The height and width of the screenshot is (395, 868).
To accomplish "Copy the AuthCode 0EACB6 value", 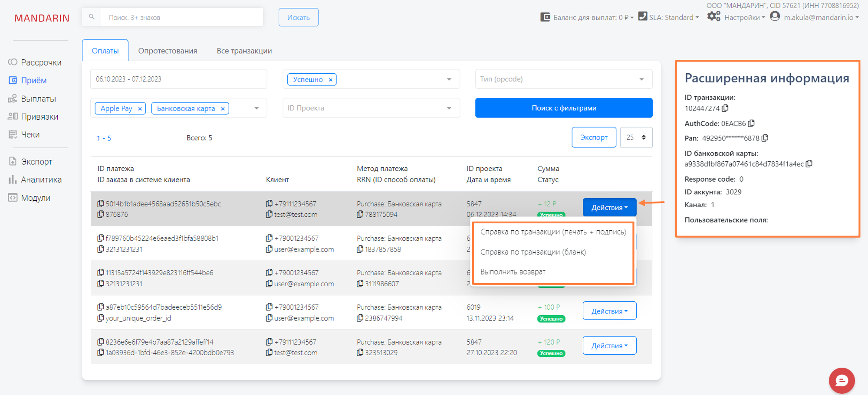I will coord(751,123).
